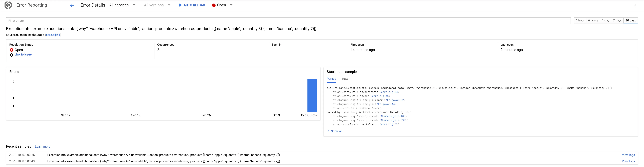
Task: Click the Error Reporting logo icon
Action: pyautogui.click(x=8, y=5)
